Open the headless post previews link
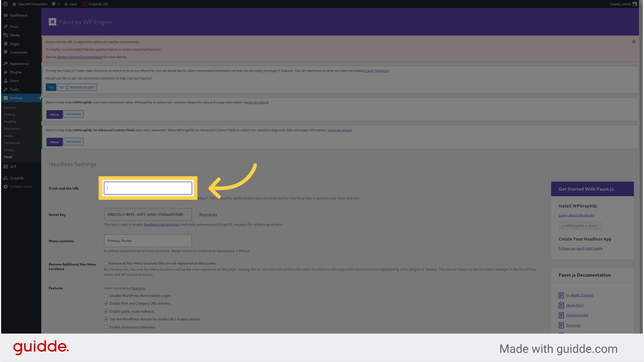644x362 pixels. click(162, 225)
